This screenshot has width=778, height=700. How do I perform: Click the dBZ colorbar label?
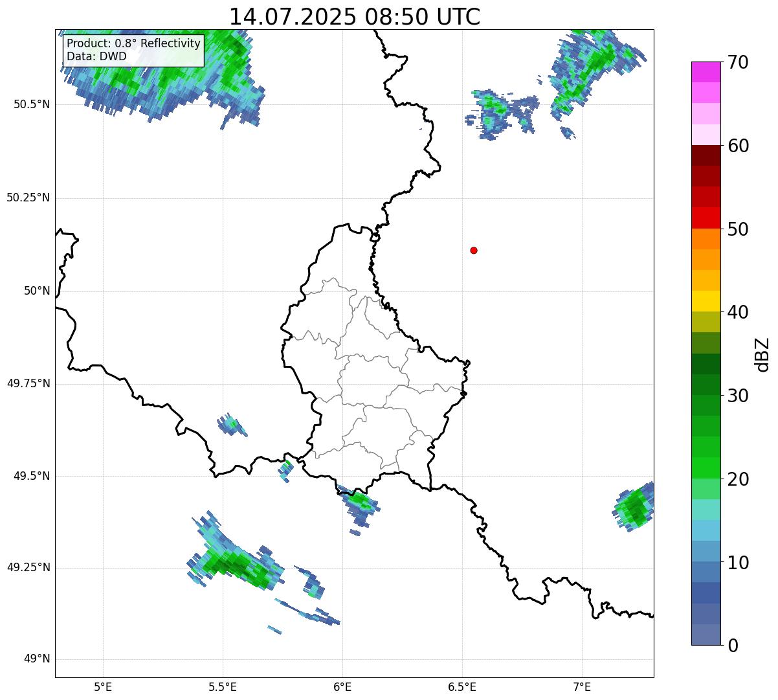coord(762,354)
